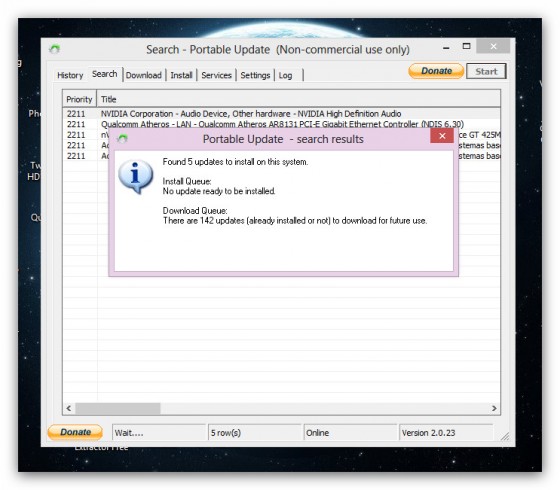Image resolution: width=560 pixels, height=490 pixels.
Task: Click the bottom-left Donate button
Action: click(x=75, y=432)
